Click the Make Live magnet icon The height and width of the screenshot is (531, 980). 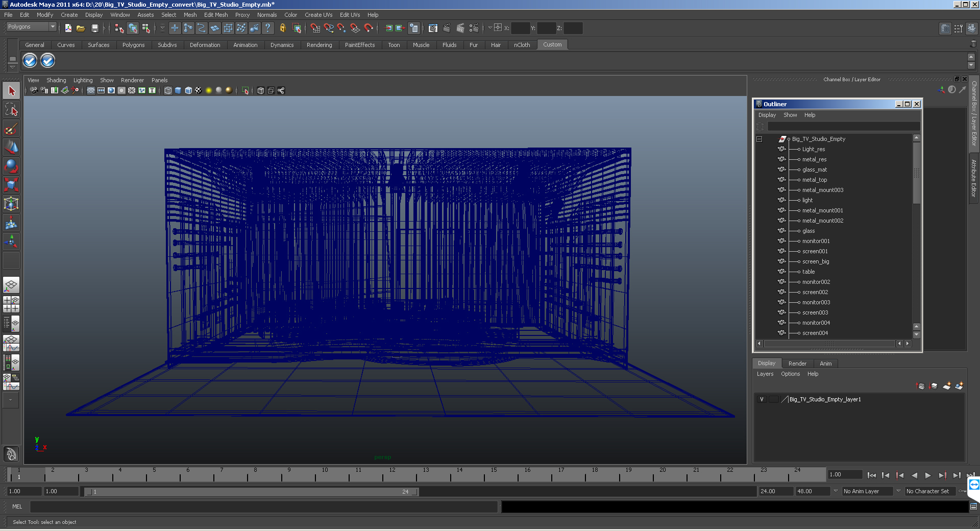(369, 28)
